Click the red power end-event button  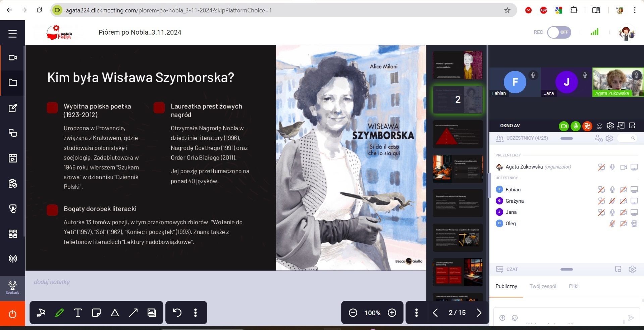pyautogui.click(x=12, y=314)
